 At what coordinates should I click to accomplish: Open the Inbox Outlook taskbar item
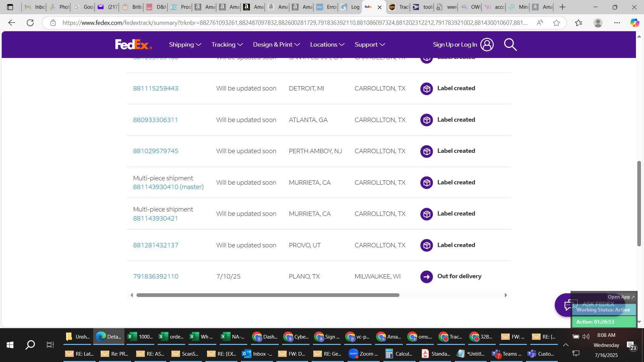pos(257,354)
